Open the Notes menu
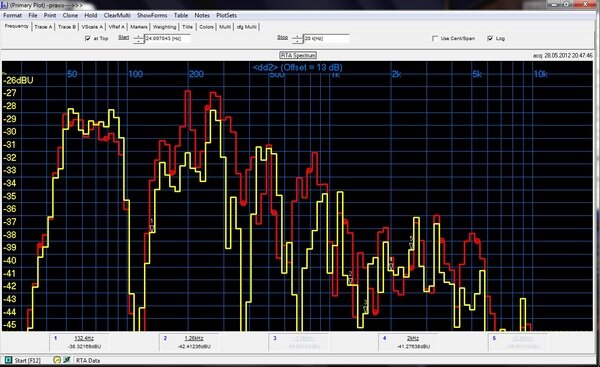 coord(202,15)
